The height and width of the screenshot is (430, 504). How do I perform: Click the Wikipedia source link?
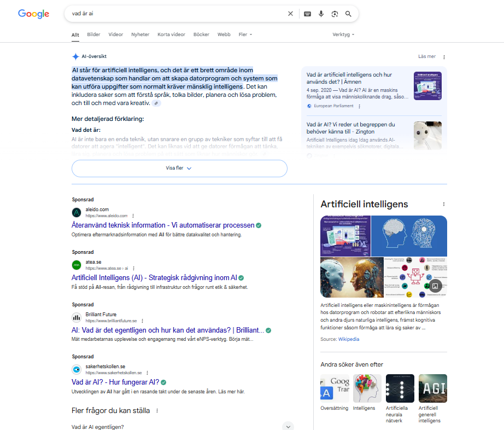tap(349, 339)
